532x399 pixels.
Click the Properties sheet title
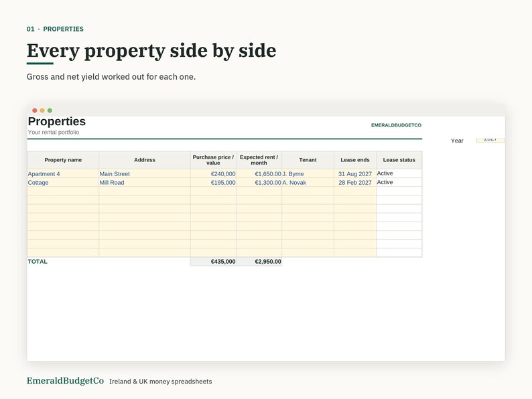57,121
